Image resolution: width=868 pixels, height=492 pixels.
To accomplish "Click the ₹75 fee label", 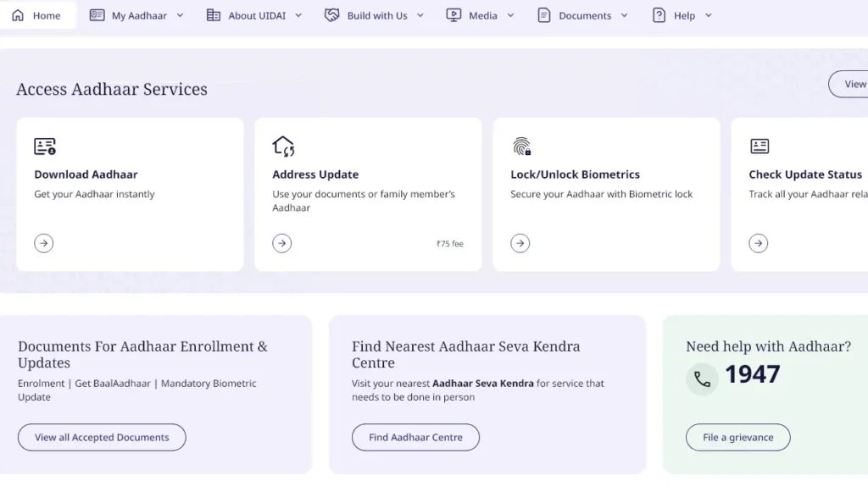I will (x=449, y=244).
